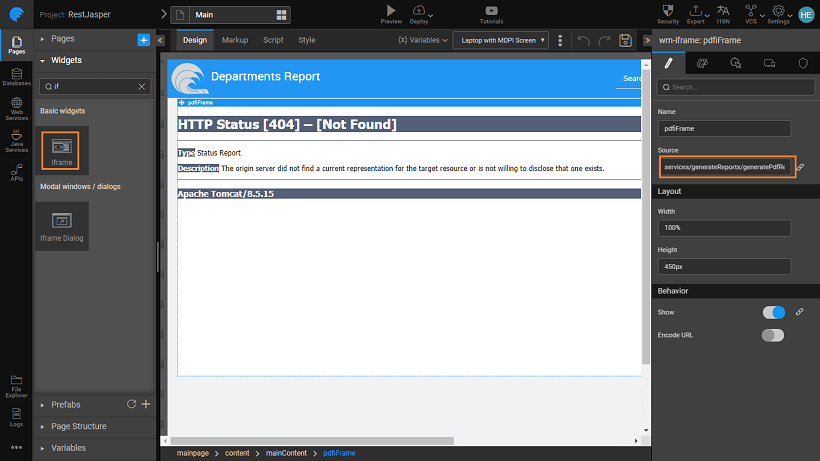Viewport: 820px width, 461px height.
Task: Click the mainContent breadcrumb link
Action: tap(285, 453)
